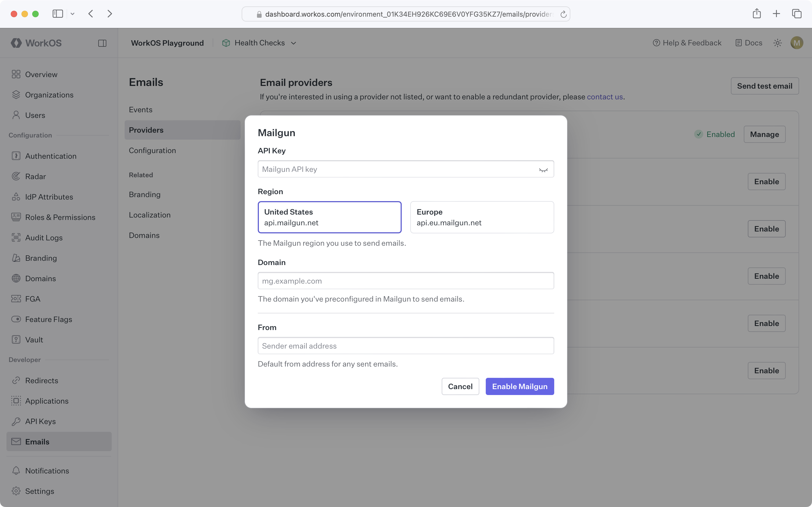Image resolution: width=812 pixels, height=507 pixels.
Task: Toggle light theme with the sun icon
Action: [x=778, y=43]
